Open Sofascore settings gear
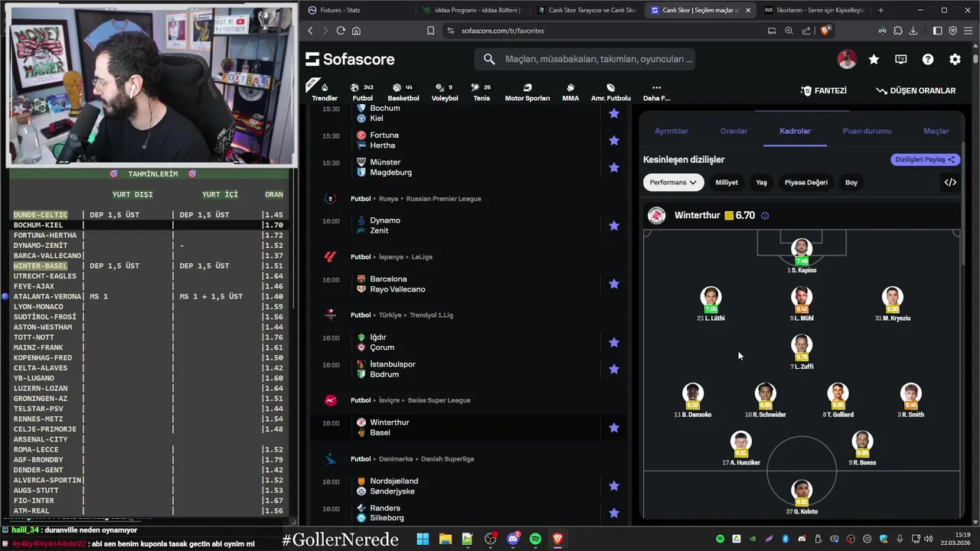This screenshot has width=980, height=551. (x=955, y=59)
